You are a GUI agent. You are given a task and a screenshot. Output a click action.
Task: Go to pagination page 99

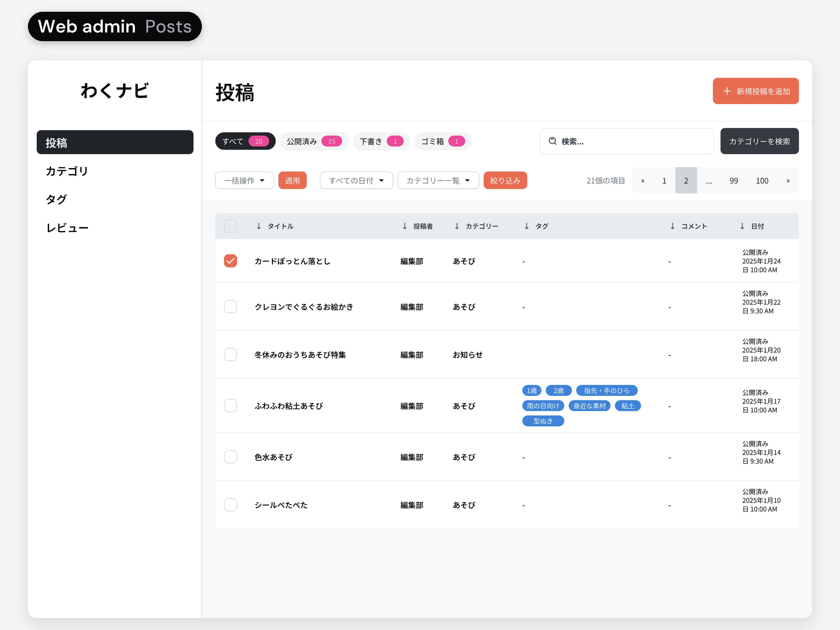pos(734,180)
